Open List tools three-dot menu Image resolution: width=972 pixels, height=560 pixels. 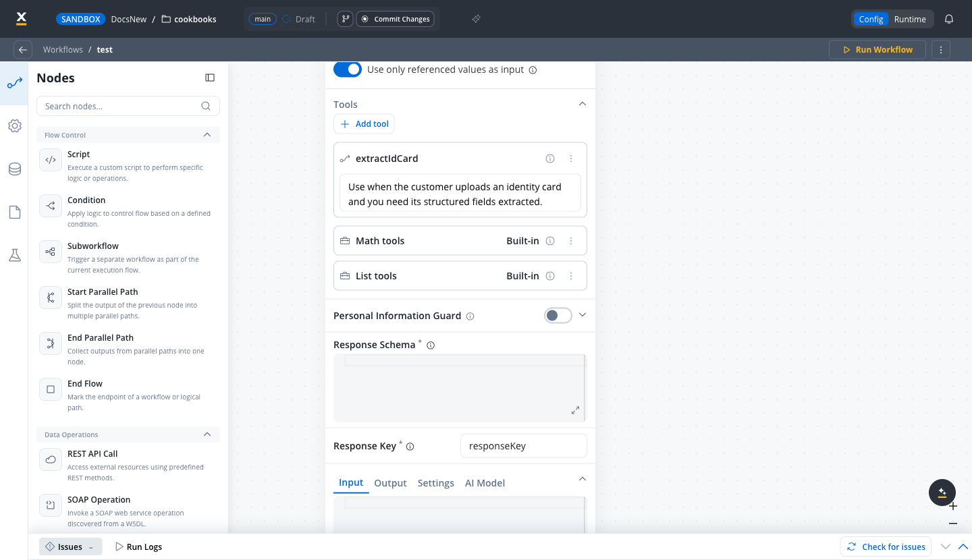point(571,276)
